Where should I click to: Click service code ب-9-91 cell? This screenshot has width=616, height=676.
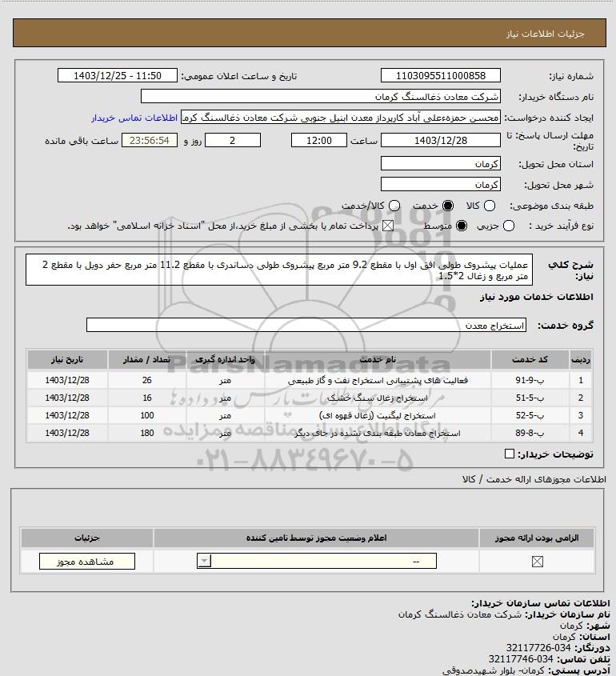point(530,380)
